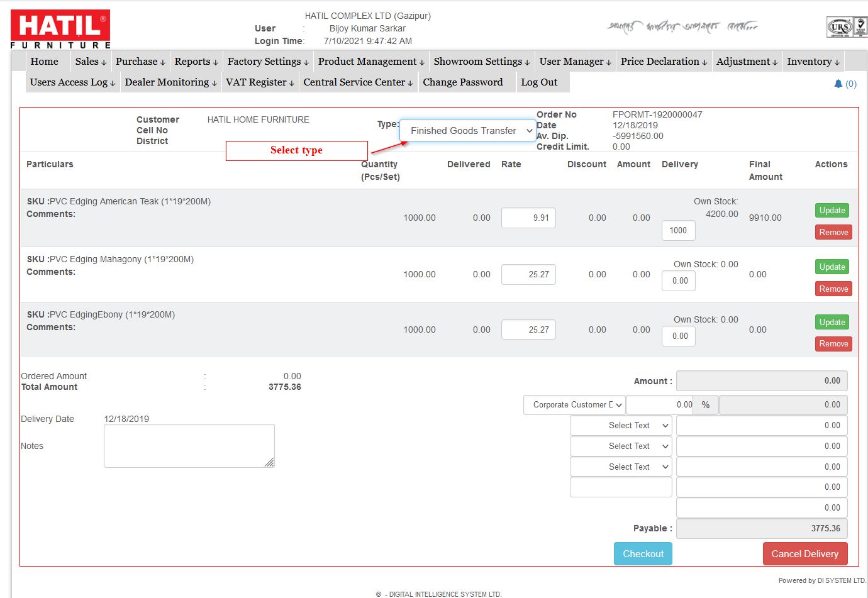Viewport: 868px width, 598px height.
Task: Expand the Factory Settings menu
Action: pos(268,62)
